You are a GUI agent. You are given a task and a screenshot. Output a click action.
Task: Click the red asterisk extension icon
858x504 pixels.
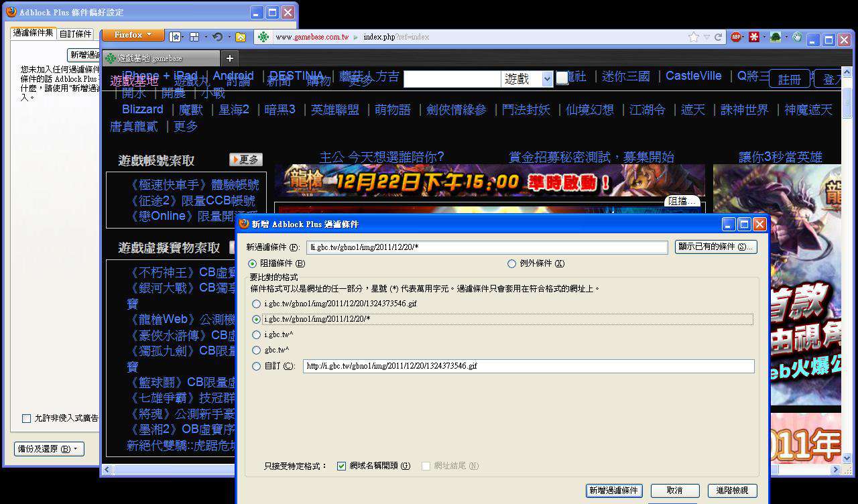(754, 37)
